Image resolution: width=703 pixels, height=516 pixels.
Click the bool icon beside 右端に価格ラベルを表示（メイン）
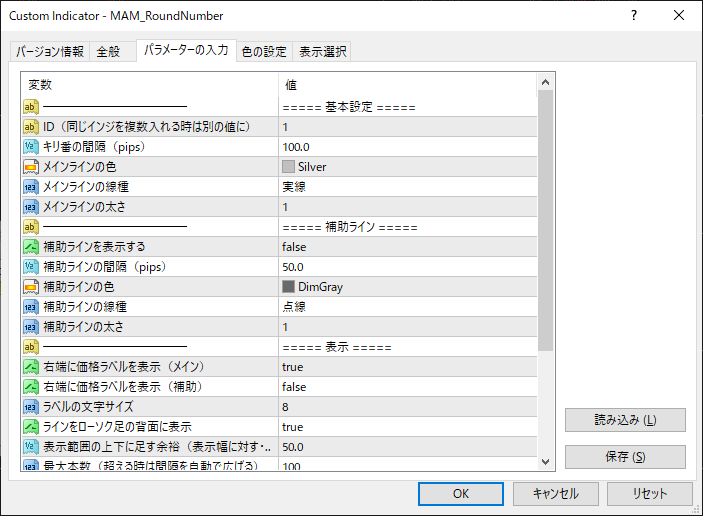31,367
